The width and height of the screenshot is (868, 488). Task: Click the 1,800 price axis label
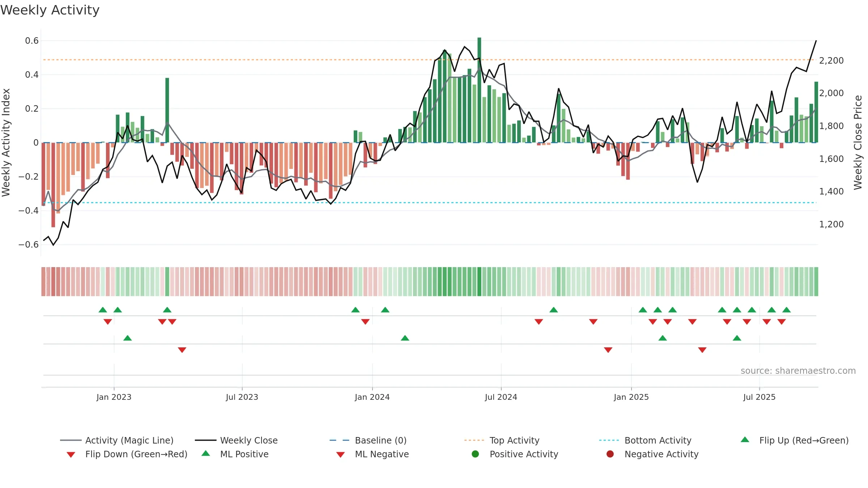831,126
